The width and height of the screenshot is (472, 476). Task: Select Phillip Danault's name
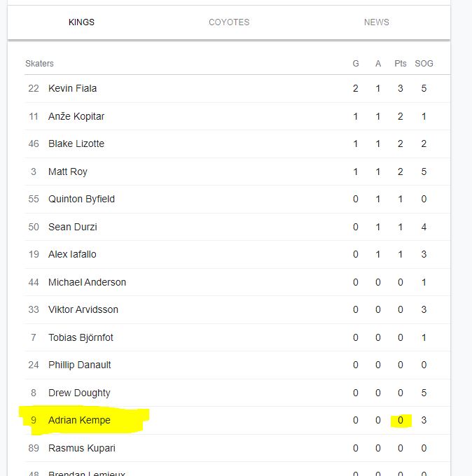pyautogui.click(x=80, y=365)
